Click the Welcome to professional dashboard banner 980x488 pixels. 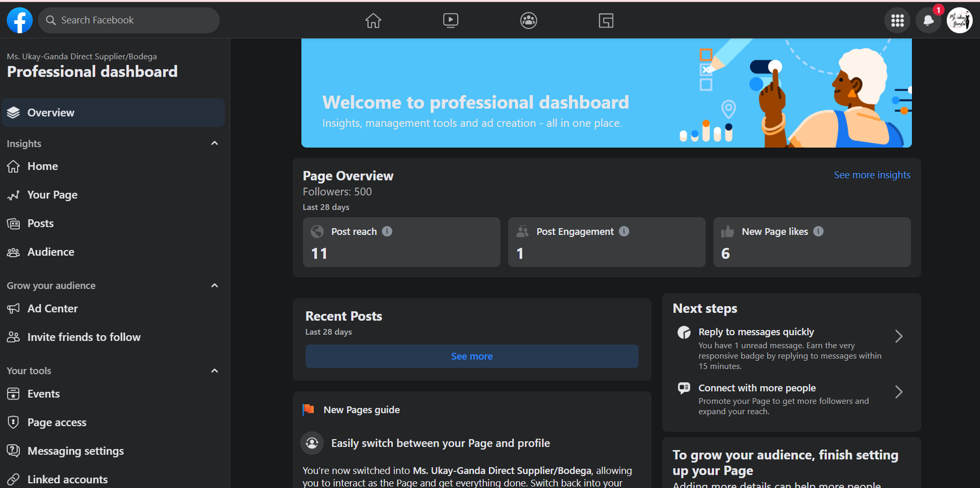[606, 93]
